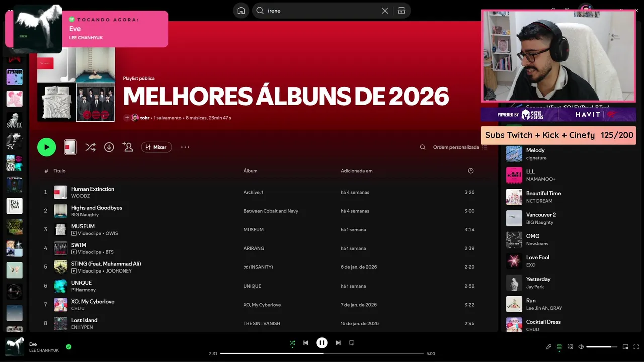Sort by the duration clock column
Screen dimensions: 644x362
point(471,171)
